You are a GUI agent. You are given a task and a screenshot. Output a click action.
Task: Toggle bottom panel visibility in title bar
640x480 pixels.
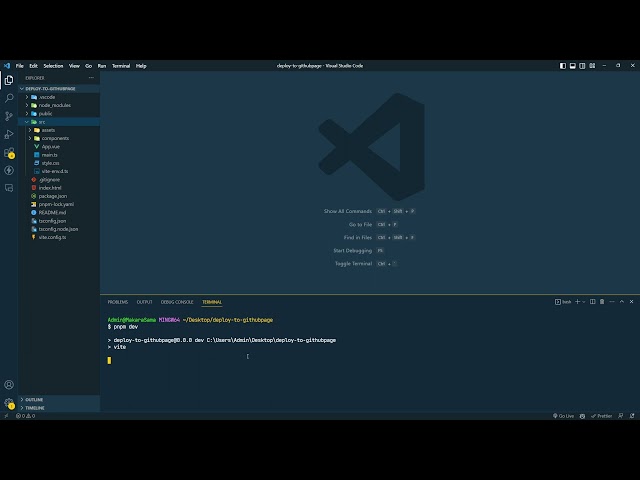(x=573, y=66)
